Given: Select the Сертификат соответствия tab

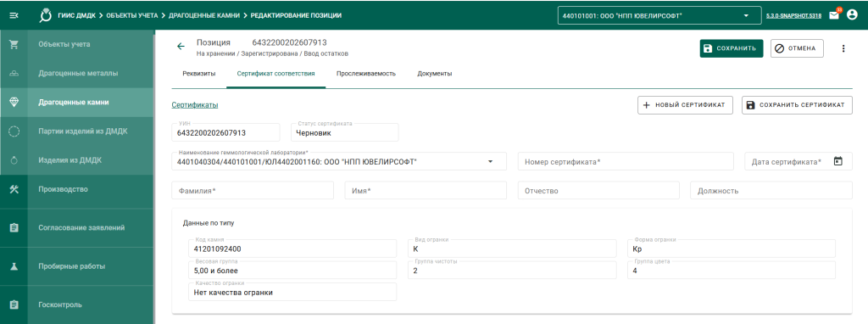Looking at the screenshot, I should click(275, 74).
